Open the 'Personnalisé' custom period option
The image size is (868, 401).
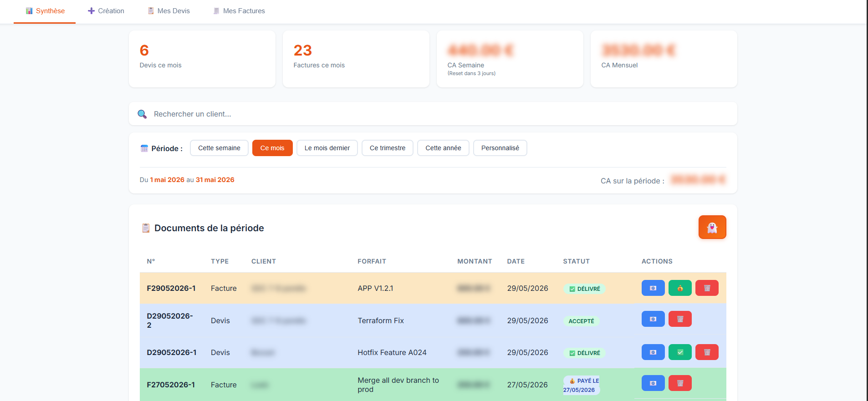pyautogui.click(x=500, y=148)
